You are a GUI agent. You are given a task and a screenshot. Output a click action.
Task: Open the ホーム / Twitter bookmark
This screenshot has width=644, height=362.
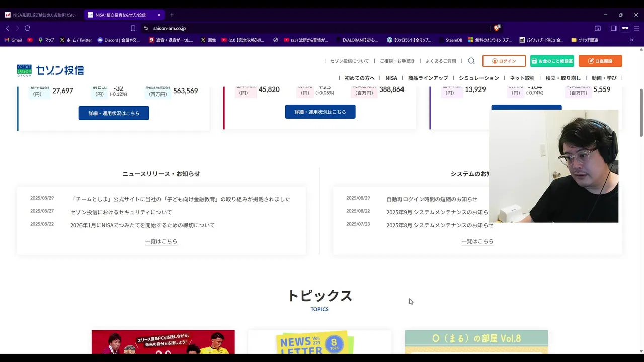(x=75, y=40)
